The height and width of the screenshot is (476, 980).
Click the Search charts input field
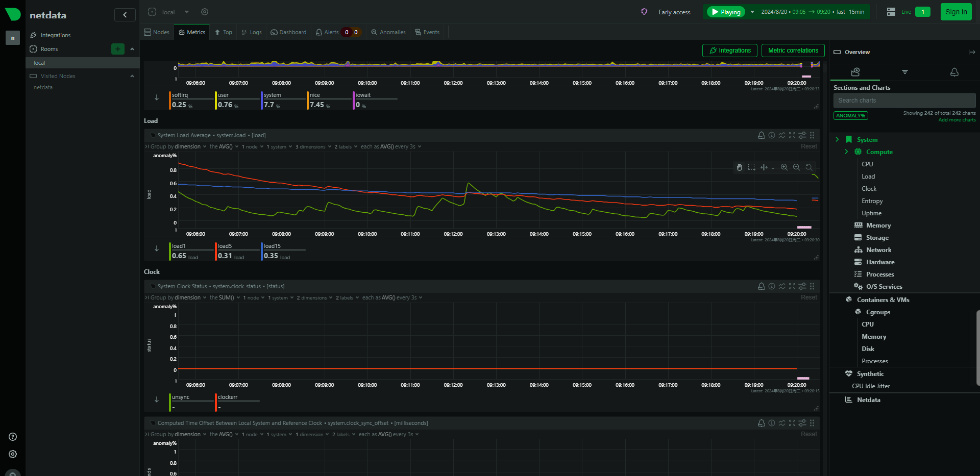[904, 101]
